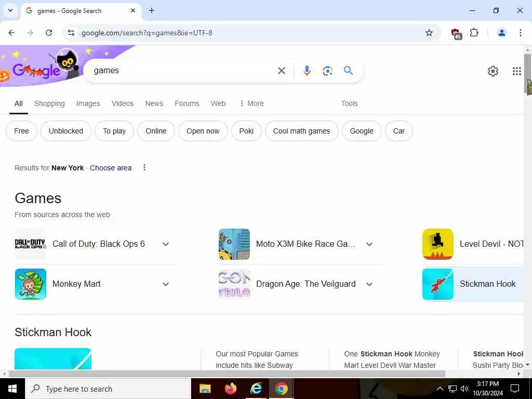The width and height of the screenshot is (532, 399).
Task: Start voice search with microphone icon
Action: coord(307,71)
